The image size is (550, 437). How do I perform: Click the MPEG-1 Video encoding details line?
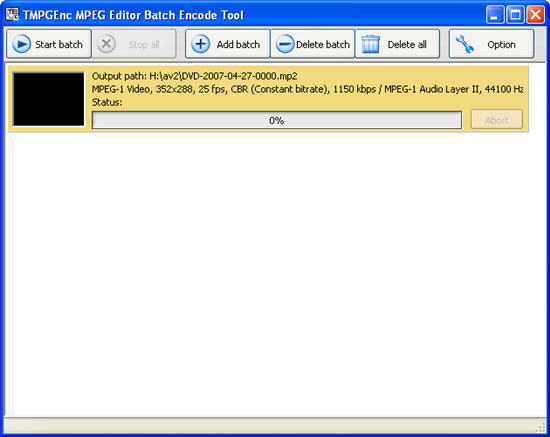pos(307,89)
